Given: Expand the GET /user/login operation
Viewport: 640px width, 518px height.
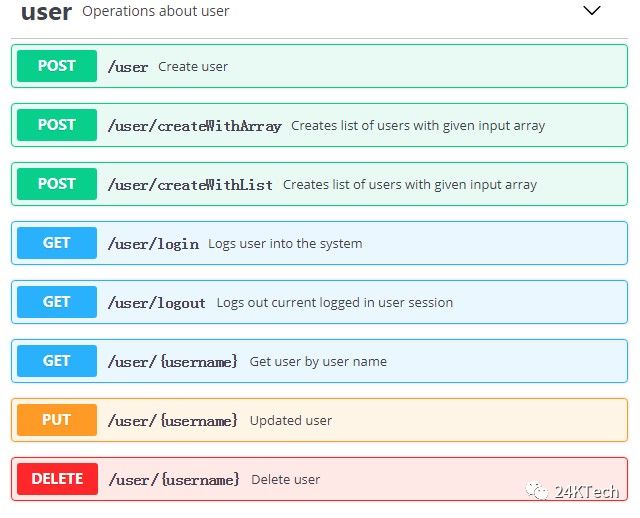Looking at the screenshot, I should click(x=319, y=243).
